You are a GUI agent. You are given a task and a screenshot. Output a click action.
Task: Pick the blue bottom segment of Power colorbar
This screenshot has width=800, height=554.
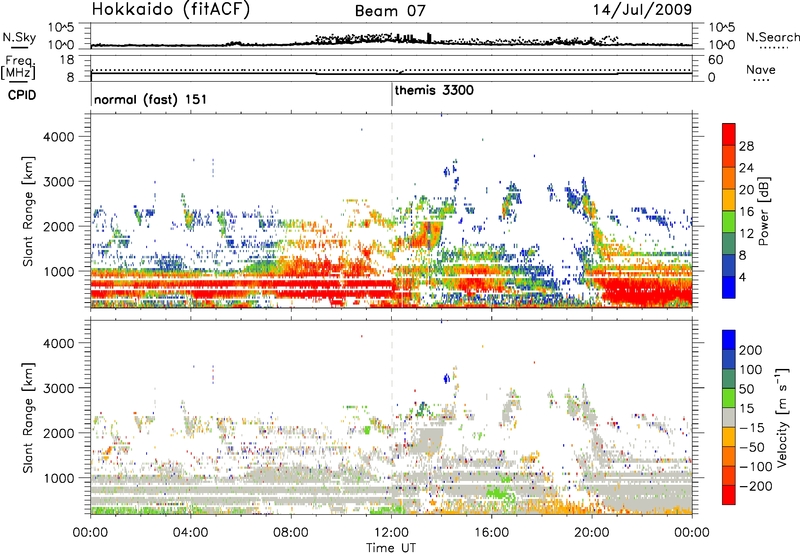click(x=729, y=287)
